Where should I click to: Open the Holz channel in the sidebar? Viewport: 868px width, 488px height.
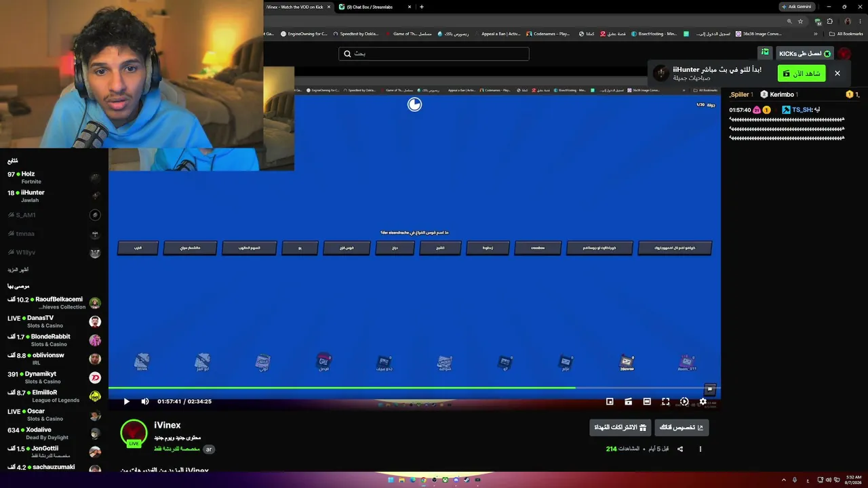(54, 178)
